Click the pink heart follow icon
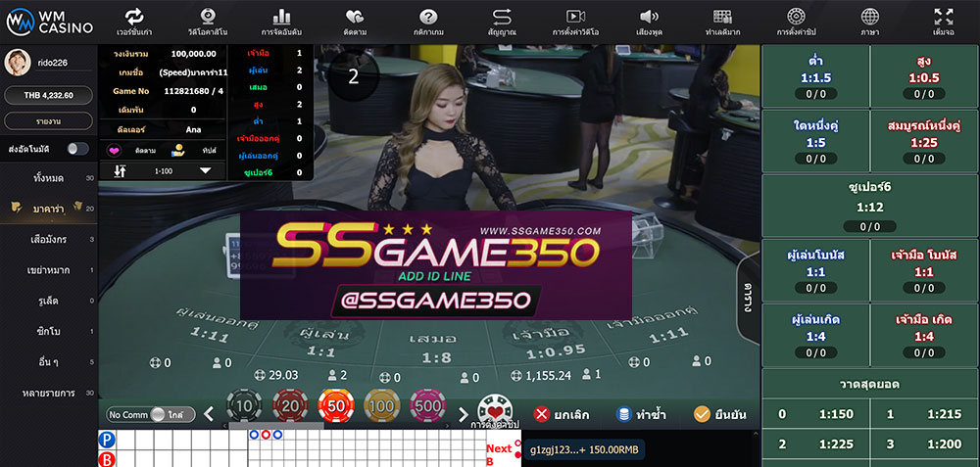Viewport: 980px width, 467px height. [x=114, y=151]
